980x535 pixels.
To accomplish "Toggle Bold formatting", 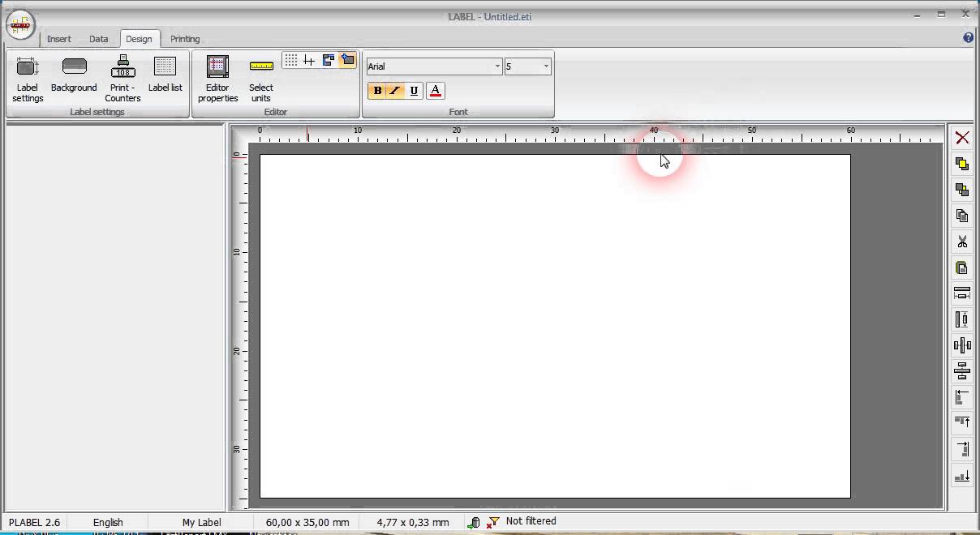I will pos(377,91).
